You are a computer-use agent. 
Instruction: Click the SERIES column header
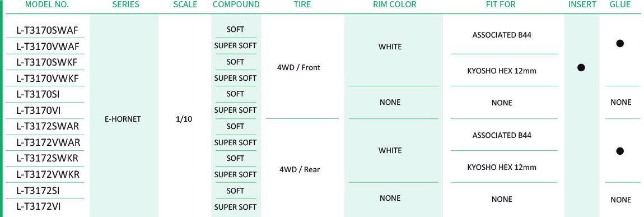point(125,5)
